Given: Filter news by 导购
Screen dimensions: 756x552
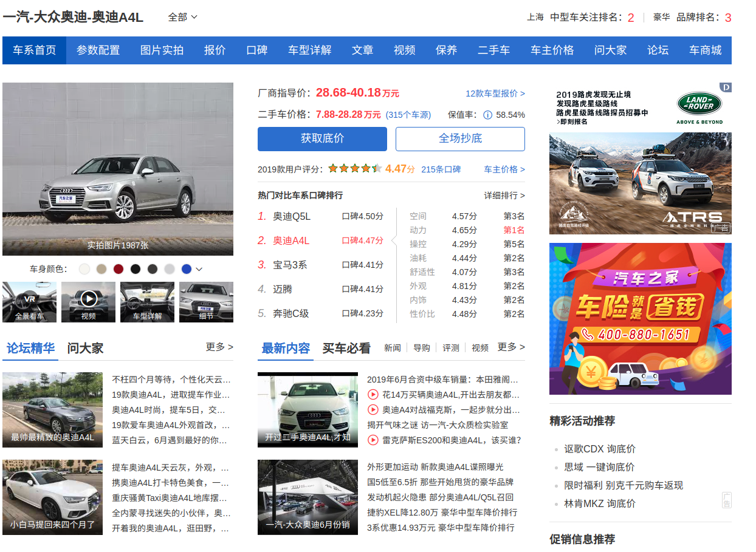Looking at the screenshot, I should tap(422, 348).
